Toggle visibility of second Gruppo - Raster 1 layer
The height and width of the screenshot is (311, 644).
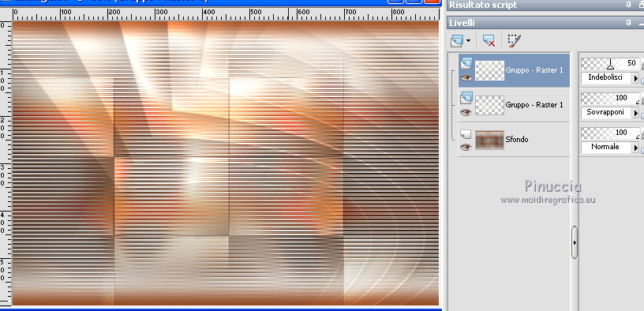coord(466,112)
